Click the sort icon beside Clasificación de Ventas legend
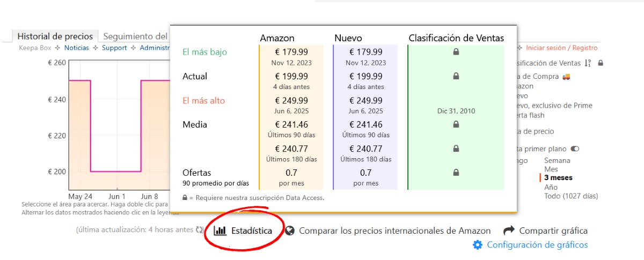The width and height of the screenshot is (644, 260). (588, 63)
